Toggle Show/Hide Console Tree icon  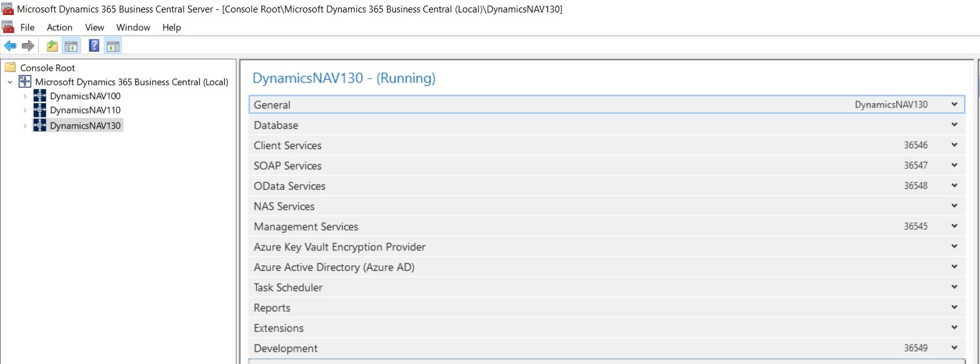tap(71, 46)
